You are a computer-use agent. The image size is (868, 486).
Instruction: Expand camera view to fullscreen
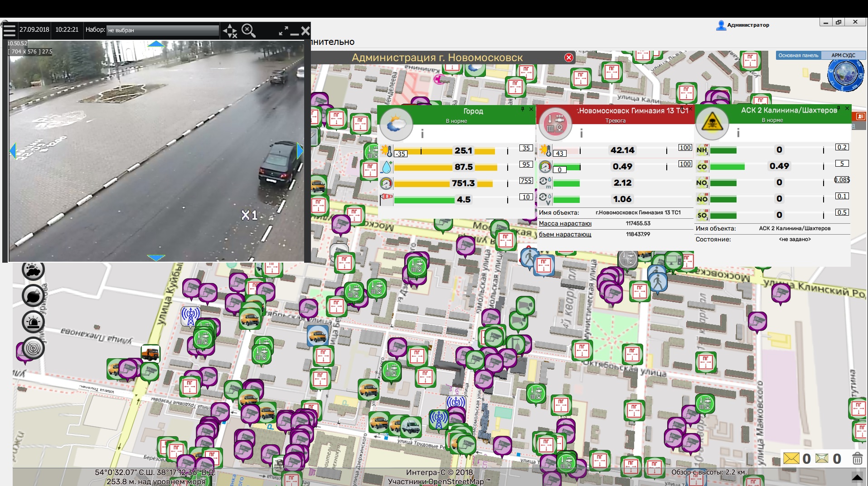(283, 31)
